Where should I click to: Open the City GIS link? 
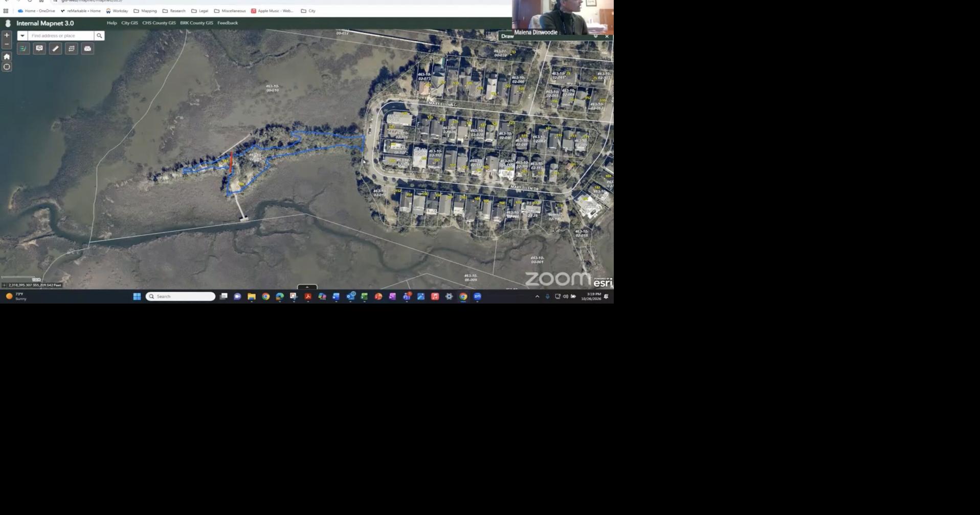tap(129, 23)
